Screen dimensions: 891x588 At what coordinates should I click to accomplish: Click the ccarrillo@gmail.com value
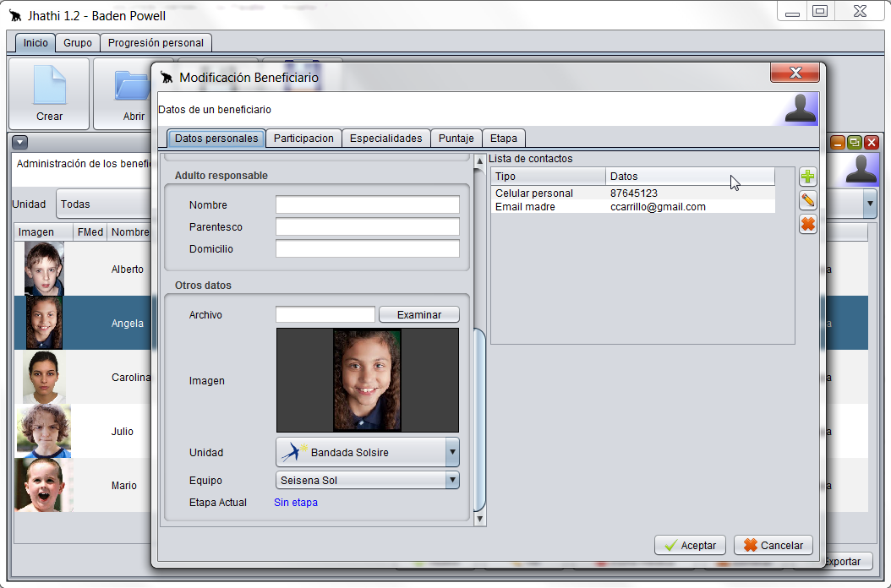(658, 207)
